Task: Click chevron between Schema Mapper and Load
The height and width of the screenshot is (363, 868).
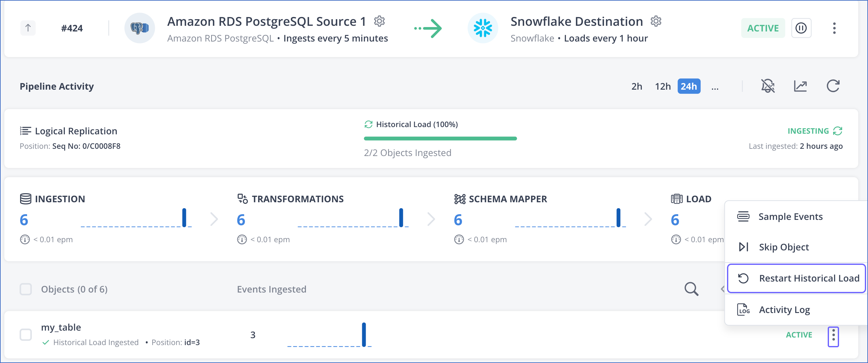Action: click(x=648, y=219)
